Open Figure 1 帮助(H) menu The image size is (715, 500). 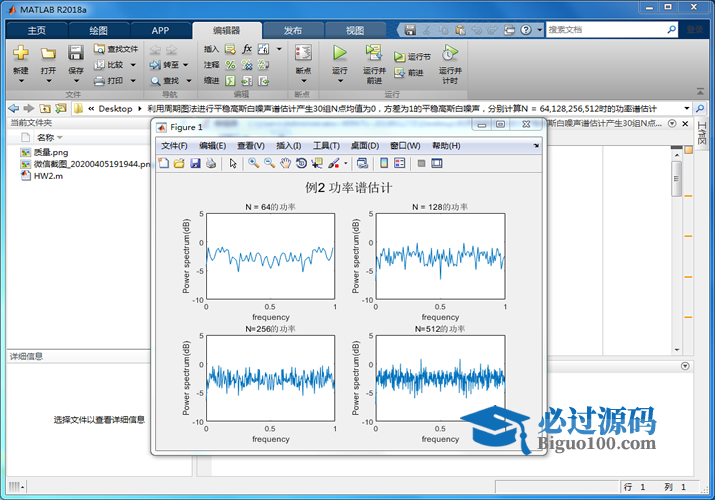[x=446, y=146]
